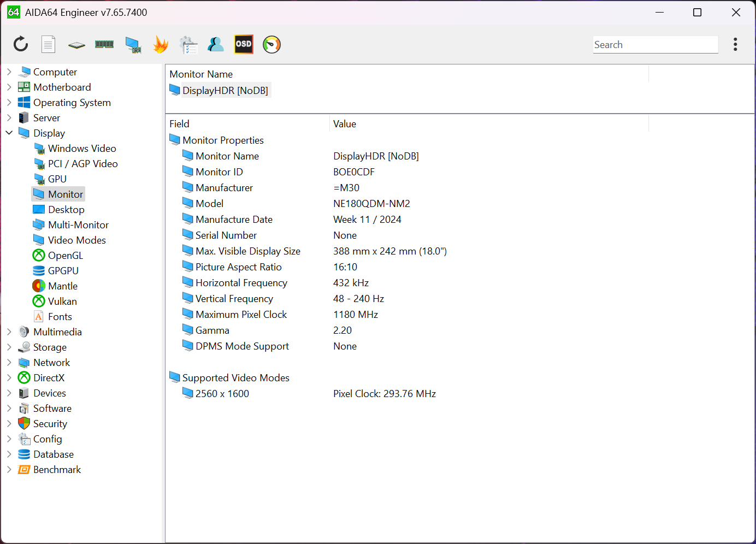
Task: Open the monitor diagnostics toolbar icon
Action: [x=133, y=44]
